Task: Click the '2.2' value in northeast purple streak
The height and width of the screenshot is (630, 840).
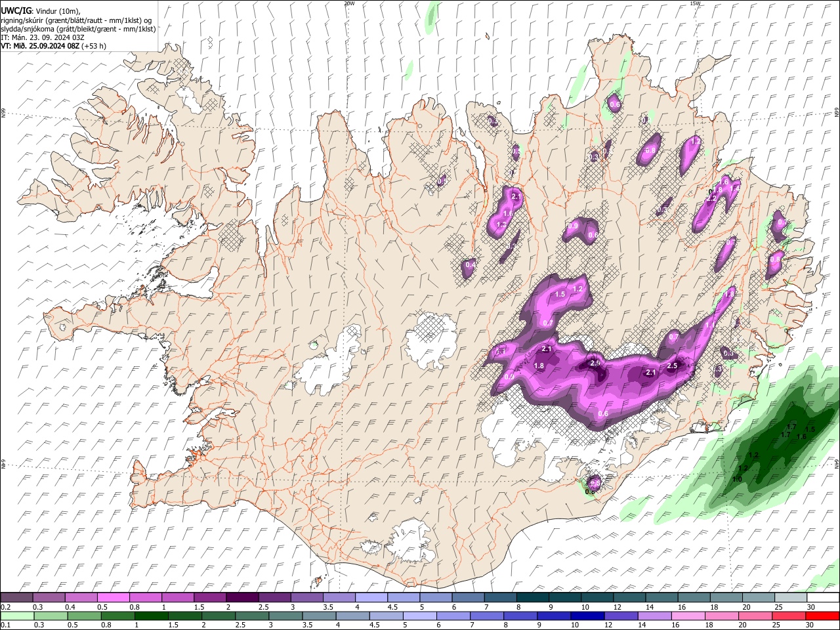Action: pos(711,198)
